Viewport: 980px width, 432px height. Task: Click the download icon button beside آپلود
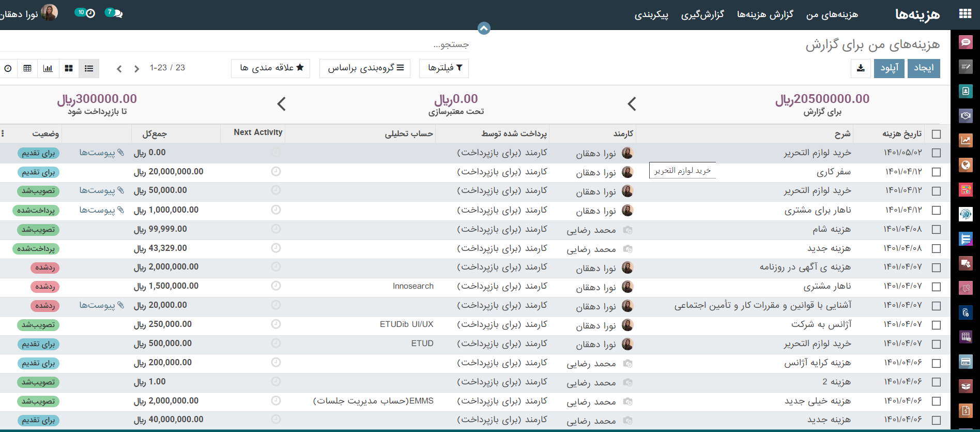coord(861,68)
